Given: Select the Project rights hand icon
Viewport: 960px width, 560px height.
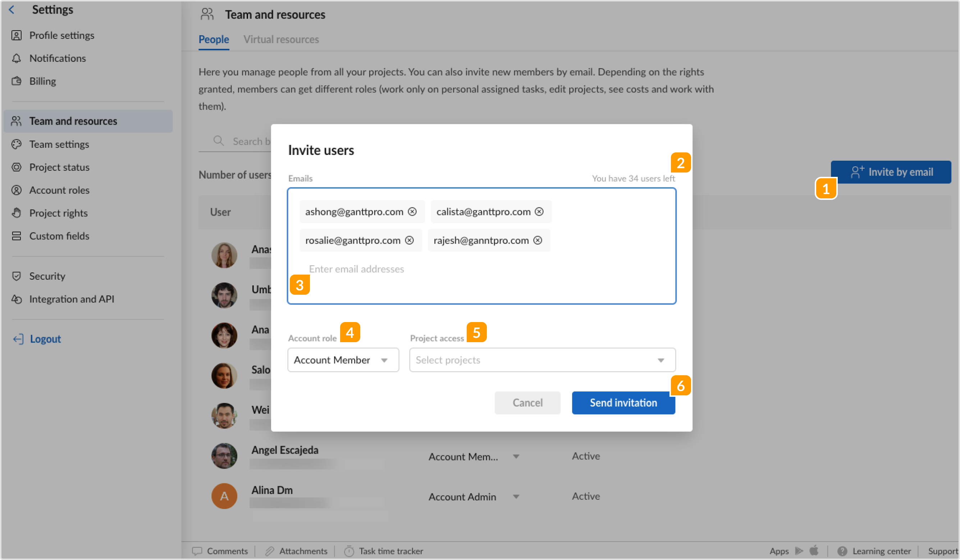Looking at the screenshot, I should coord(17,212).
